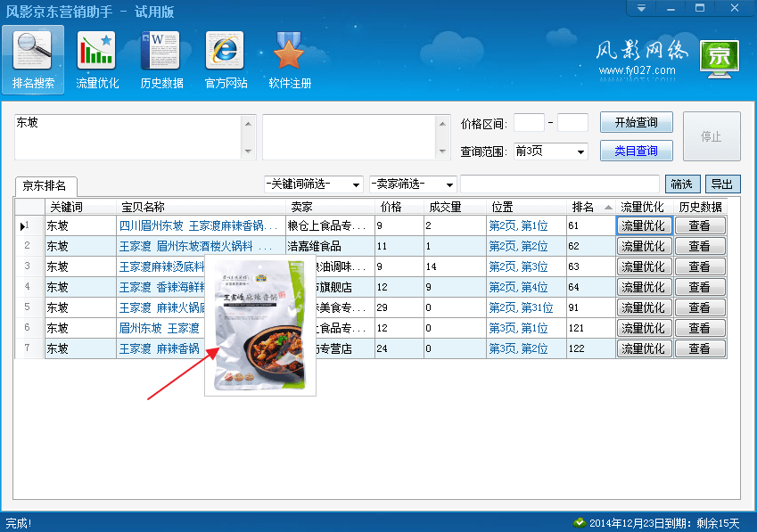Click the green 京 monitor icon
Viewport: 757px width, 532px height.
[x=720, y=59]
